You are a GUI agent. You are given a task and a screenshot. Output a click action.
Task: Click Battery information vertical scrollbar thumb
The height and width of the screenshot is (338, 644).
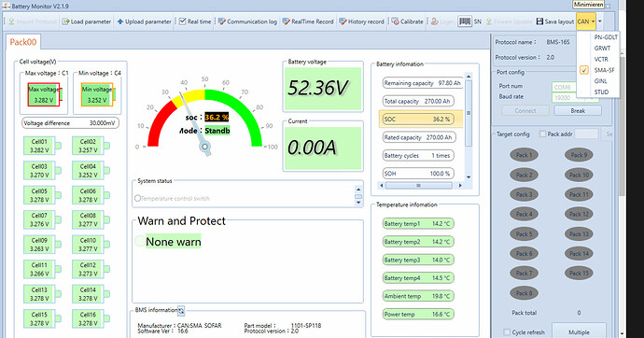[x=469, y=113]
